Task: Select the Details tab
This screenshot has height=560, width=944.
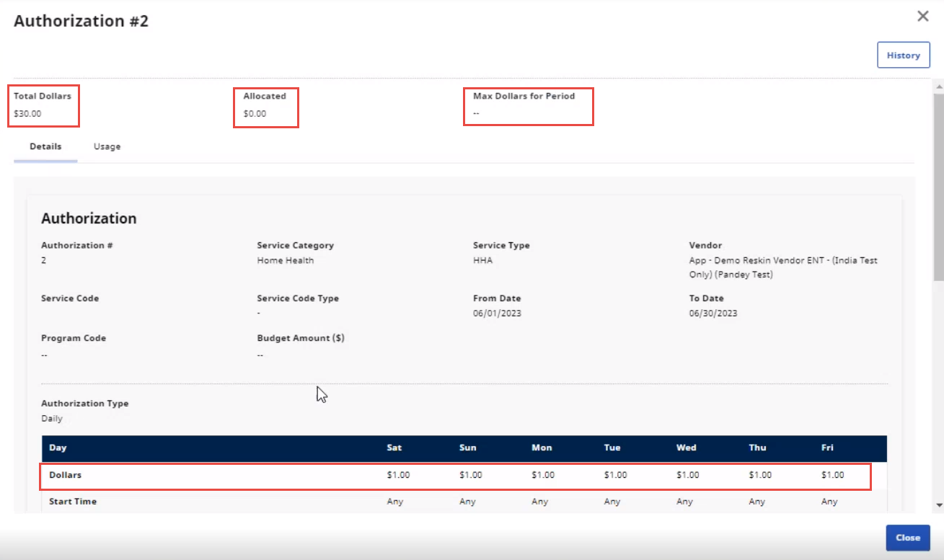Action: click(x=45, y=146)
